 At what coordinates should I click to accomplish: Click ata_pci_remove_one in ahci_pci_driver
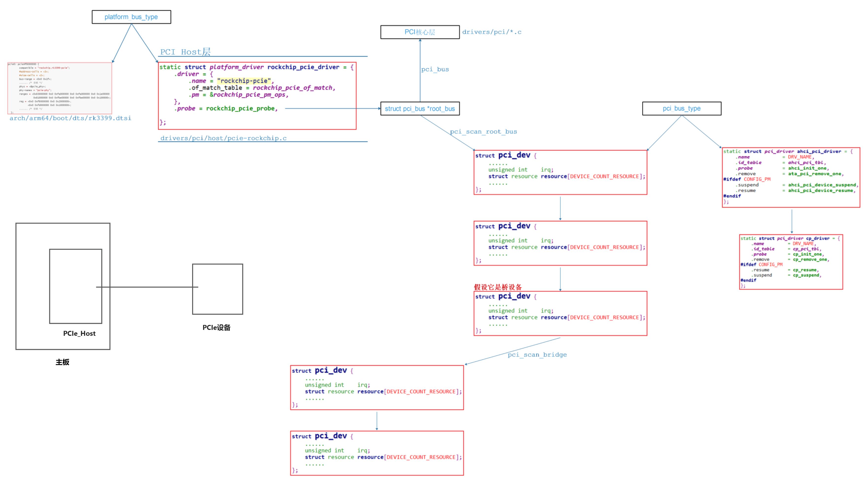click(814, 174)
